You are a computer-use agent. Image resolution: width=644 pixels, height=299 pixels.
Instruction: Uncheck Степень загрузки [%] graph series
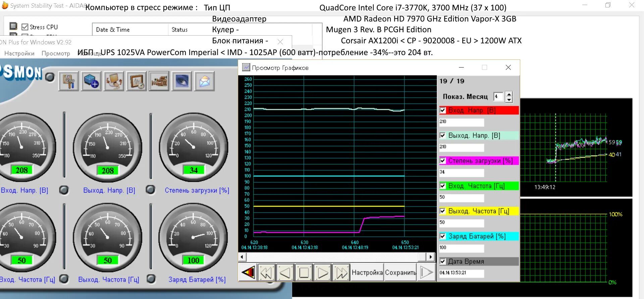point(443,161)
